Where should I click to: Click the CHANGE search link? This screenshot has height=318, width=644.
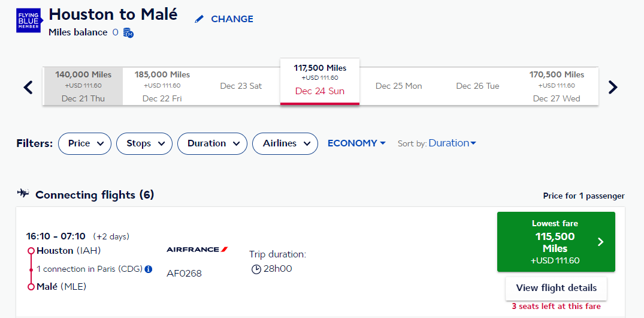tap(232, 19)
